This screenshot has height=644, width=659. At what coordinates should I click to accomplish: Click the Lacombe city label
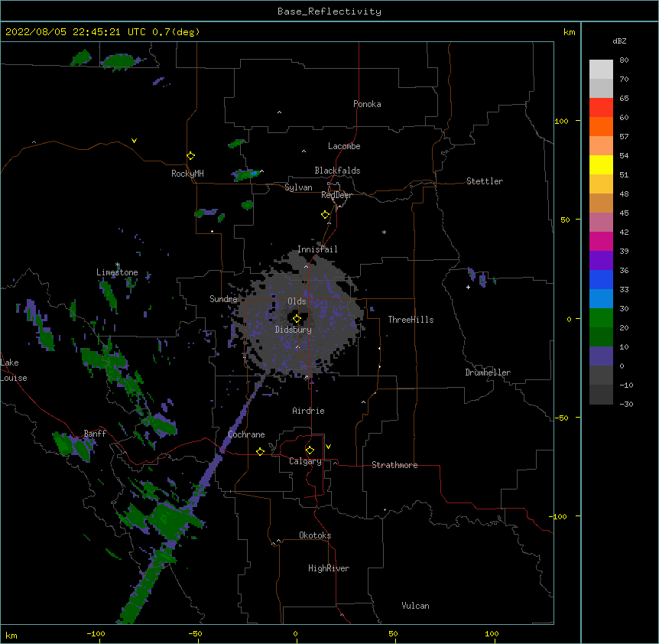pos(344,146)
